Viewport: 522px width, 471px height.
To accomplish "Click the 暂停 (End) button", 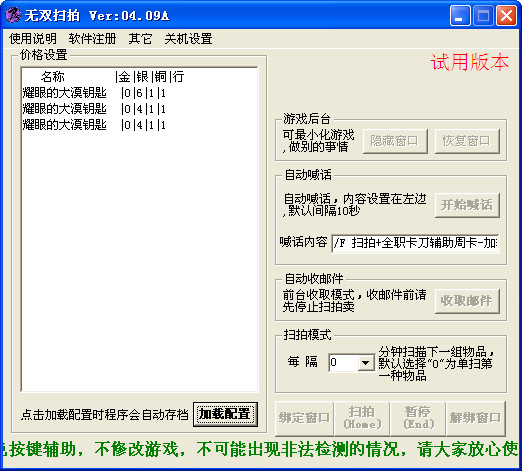I will pos(418,418).
